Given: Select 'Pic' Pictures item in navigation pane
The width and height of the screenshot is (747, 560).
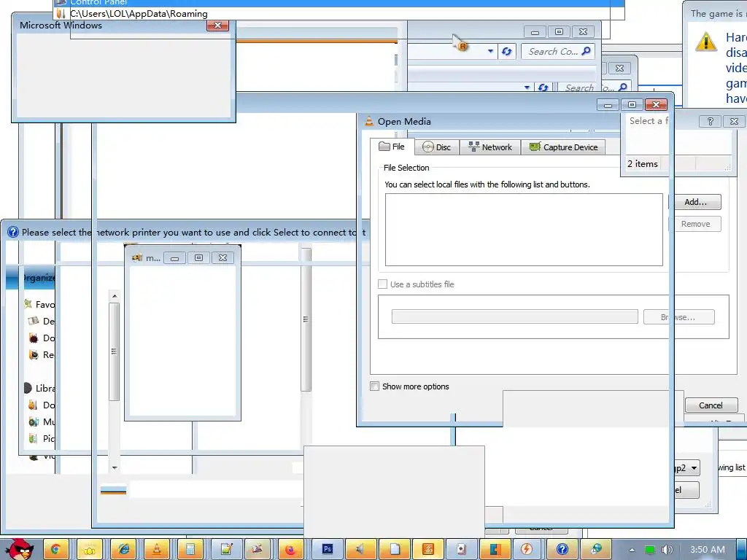Looking at the screenshot, I should click(42, 438).
